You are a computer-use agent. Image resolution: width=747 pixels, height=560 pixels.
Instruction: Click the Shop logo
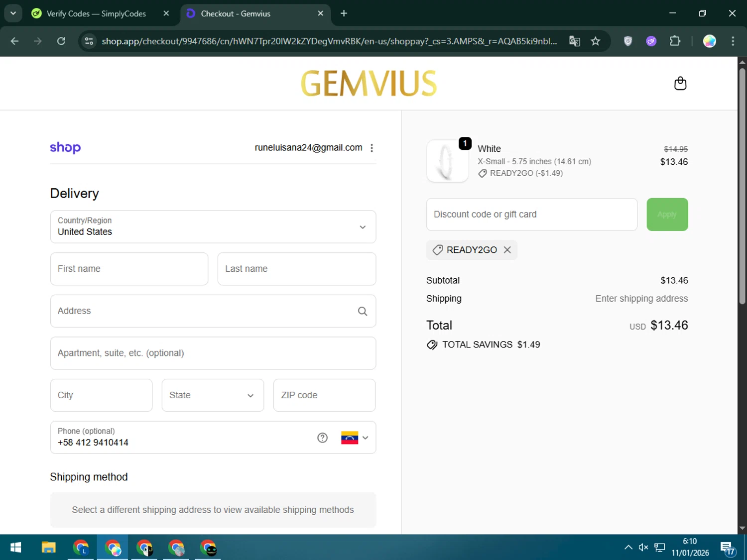click(65, 148)
